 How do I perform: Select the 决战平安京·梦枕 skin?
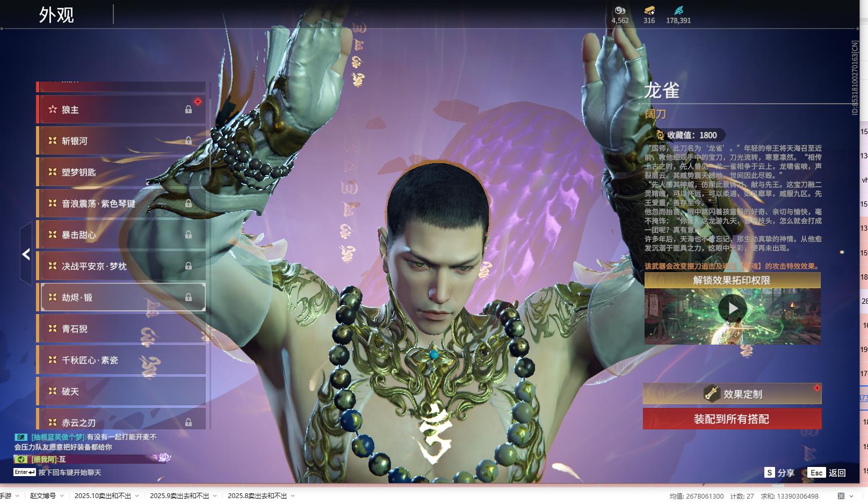(121, 266)
